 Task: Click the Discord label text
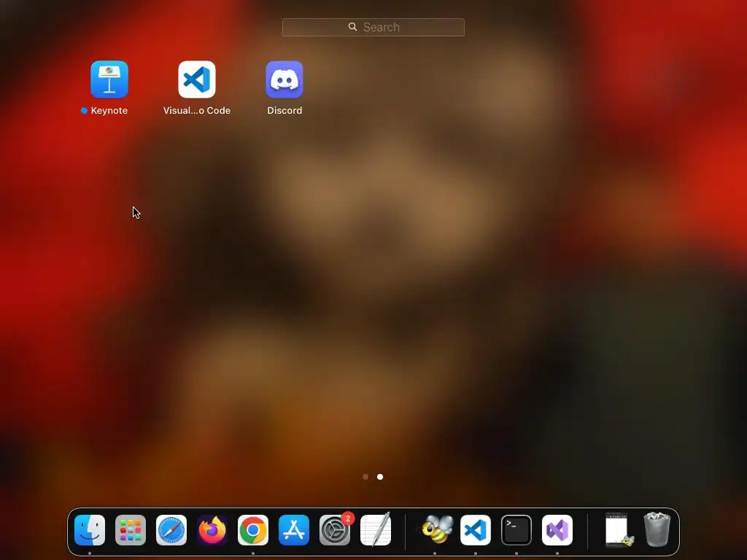tap(285, 111)
